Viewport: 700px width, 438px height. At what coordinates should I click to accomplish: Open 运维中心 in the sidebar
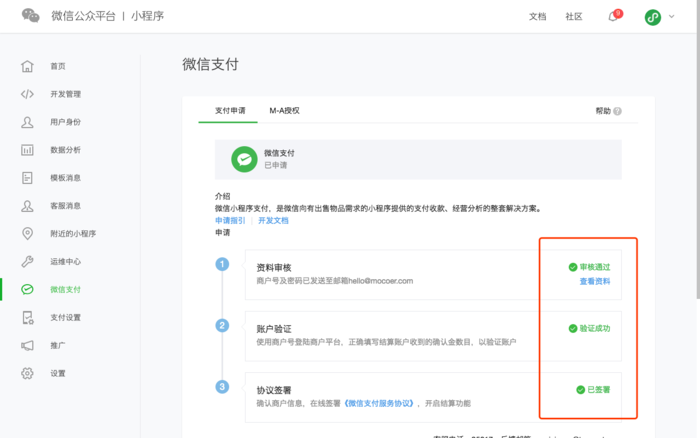[x=66, y=261]
